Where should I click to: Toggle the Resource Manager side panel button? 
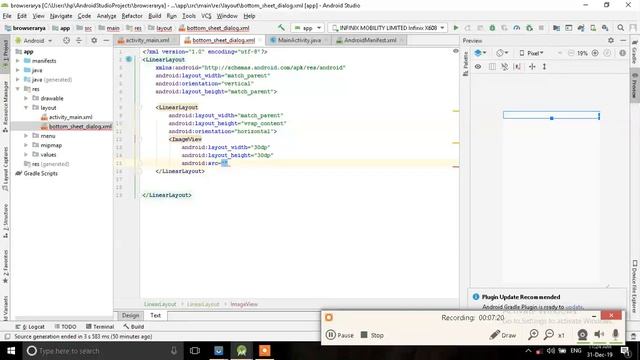point(5,106)
